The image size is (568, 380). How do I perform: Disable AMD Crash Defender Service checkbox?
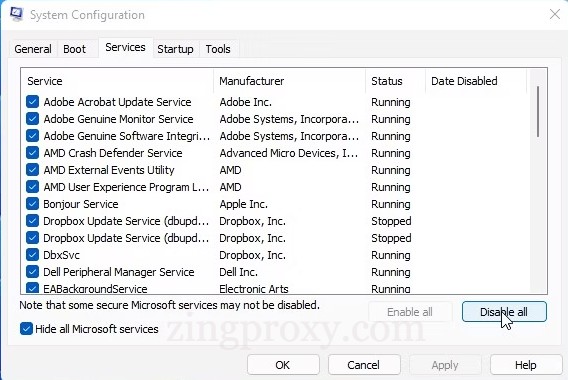tap(32, 153)
